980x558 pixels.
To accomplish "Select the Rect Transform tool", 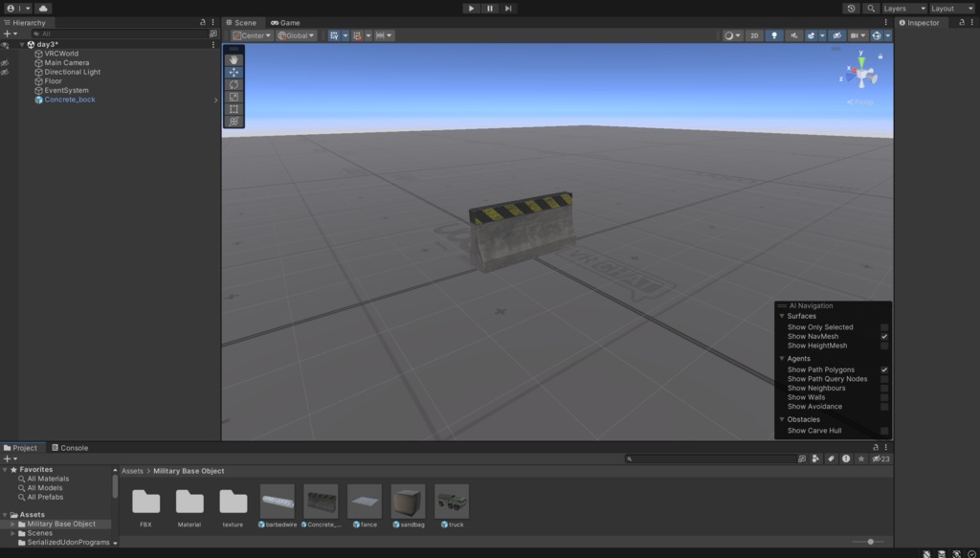I will coord(234,107).
